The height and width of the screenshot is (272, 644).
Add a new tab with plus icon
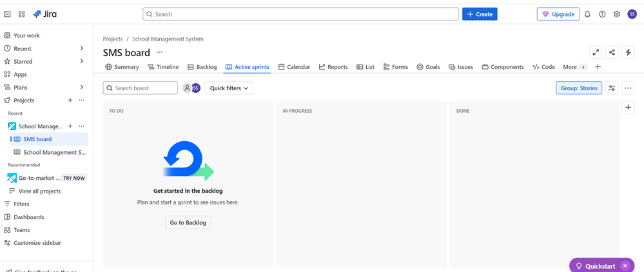pos(598,67)
